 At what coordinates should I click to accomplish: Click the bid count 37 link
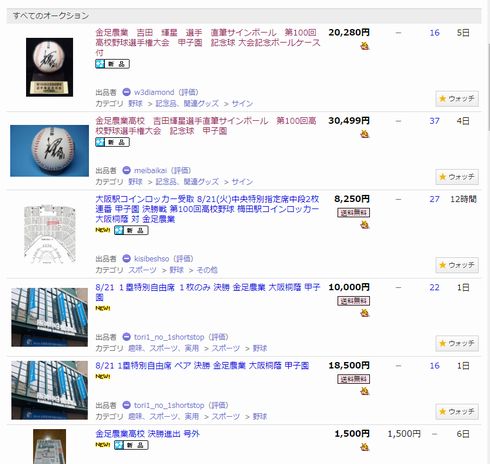434,121
